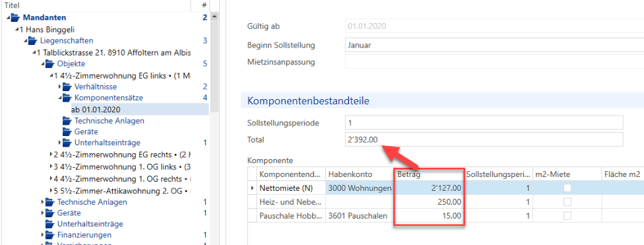644x245 pixels.
Task: Click the Mietzinsanpassung field
Action: pyautogui.click(x=494, y=62)
